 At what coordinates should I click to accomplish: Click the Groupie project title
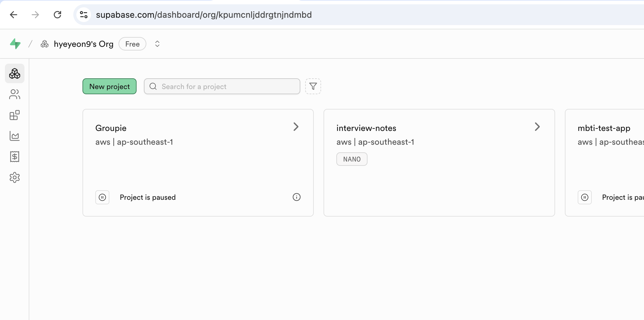click(x=111, y=128)
